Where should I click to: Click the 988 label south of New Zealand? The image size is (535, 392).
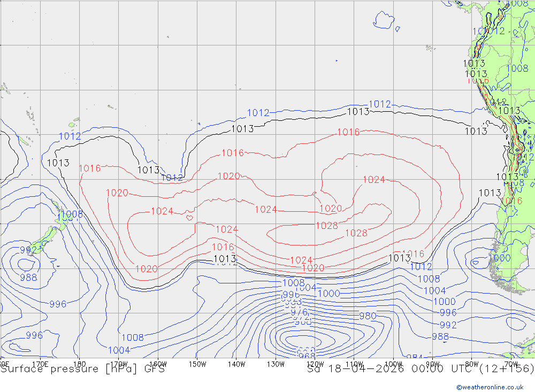[x=28, y=278]
